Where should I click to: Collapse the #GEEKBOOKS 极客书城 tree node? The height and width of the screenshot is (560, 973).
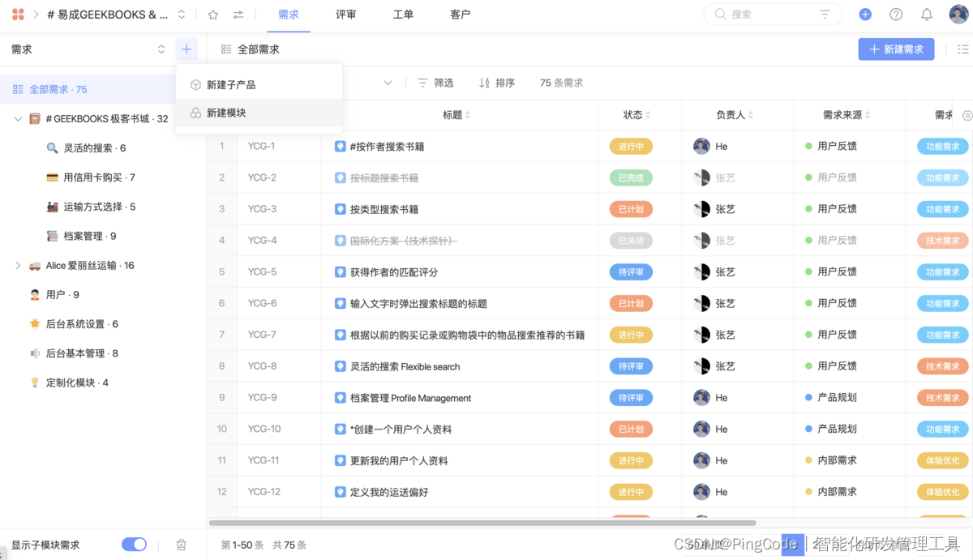coord(18,119)
